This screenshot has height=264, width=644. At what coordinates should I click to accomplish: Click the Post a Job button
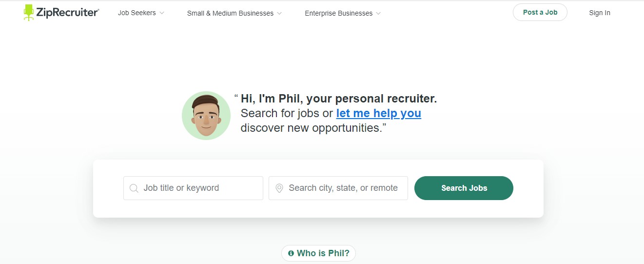click(x=540, y=13)
